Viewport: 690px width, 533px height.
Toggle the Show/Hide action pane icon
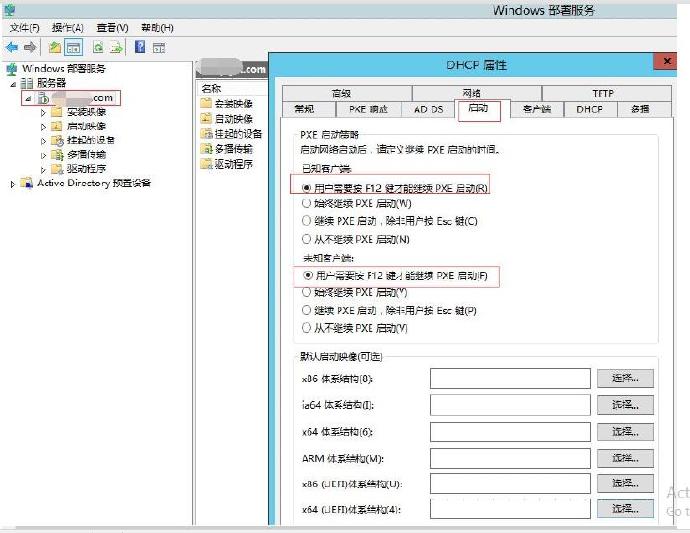coord(158,48)
